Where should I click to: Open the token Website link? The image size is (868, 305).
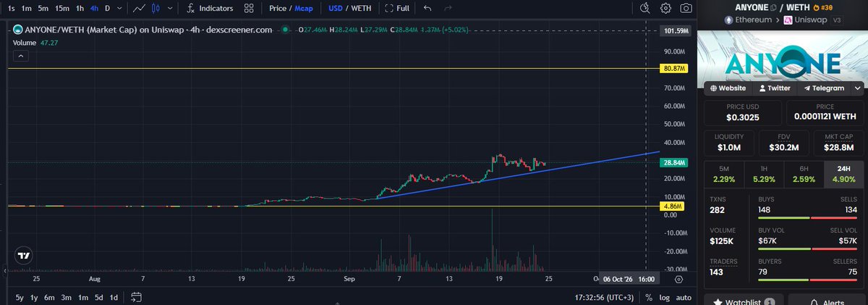click(x=728, y=88)
